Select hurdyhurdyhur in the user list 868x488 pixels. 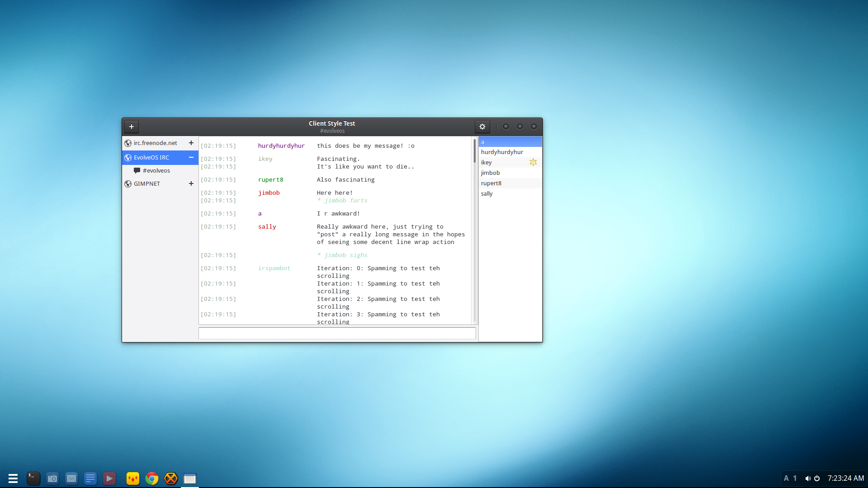click(510, 152)
